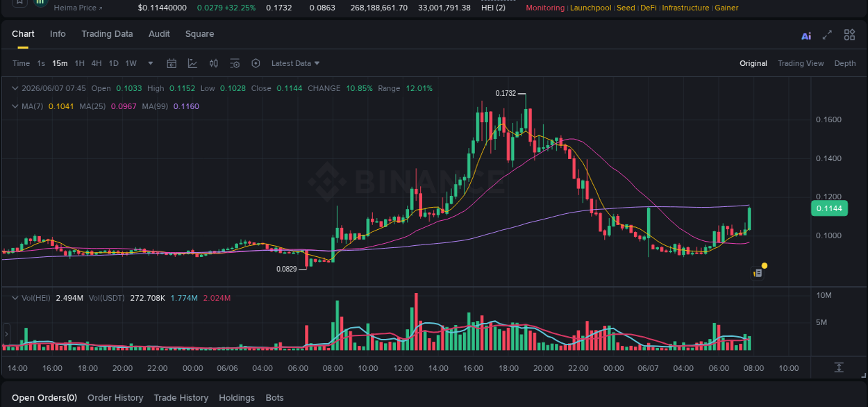Click the Launchpool tag
868x407 pixels.
(x=591, y=8)
